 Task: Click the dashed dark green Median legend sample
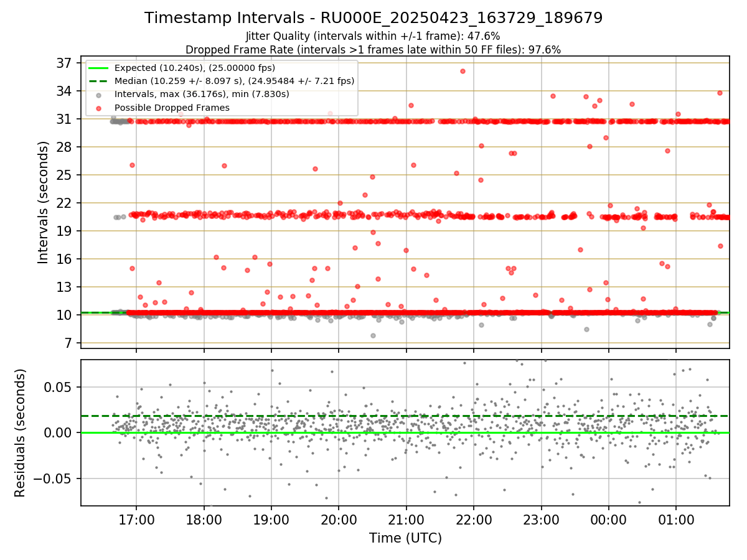(99, 81)
